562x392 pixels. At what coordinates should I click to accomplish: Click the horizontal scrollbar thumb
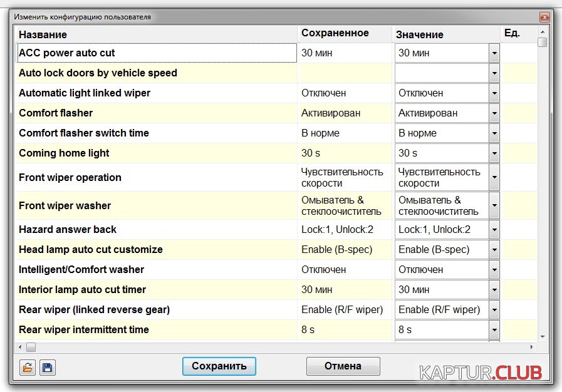click(x=31, y=347)
